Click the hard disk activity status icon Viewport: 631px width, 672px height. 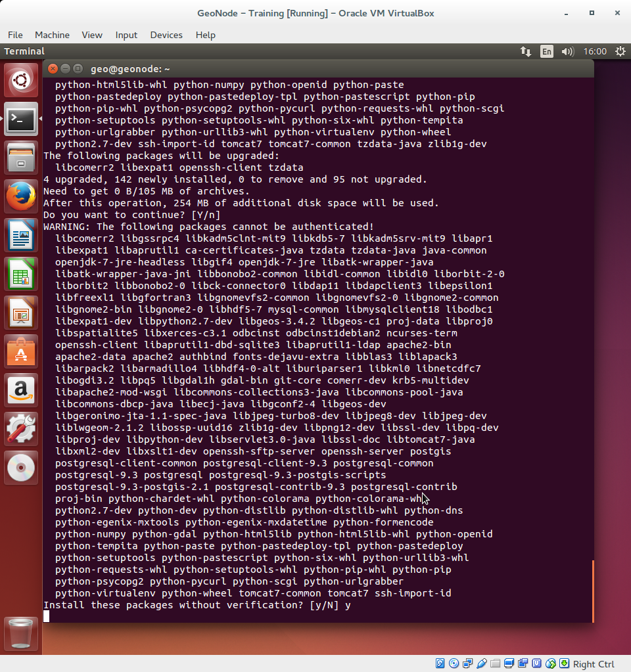[440, 663]
